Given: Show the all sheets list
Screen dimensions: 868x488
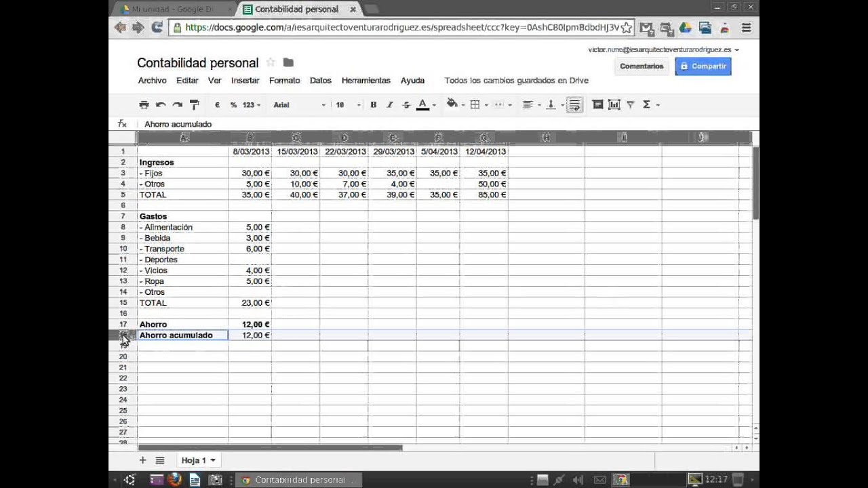Looking at the screenshot, I should point(160,460).
